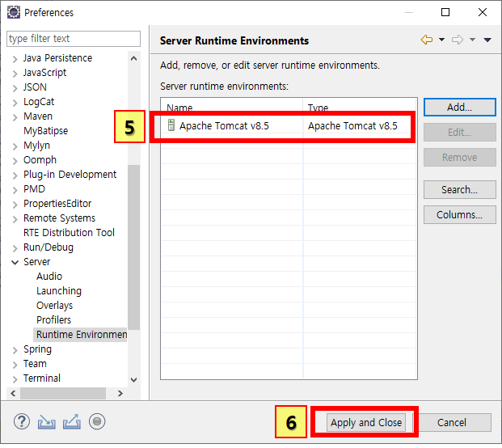This screenshot has width=502, height=448.
Task: Expand the JSON tree node
Action: coord(15,88)
